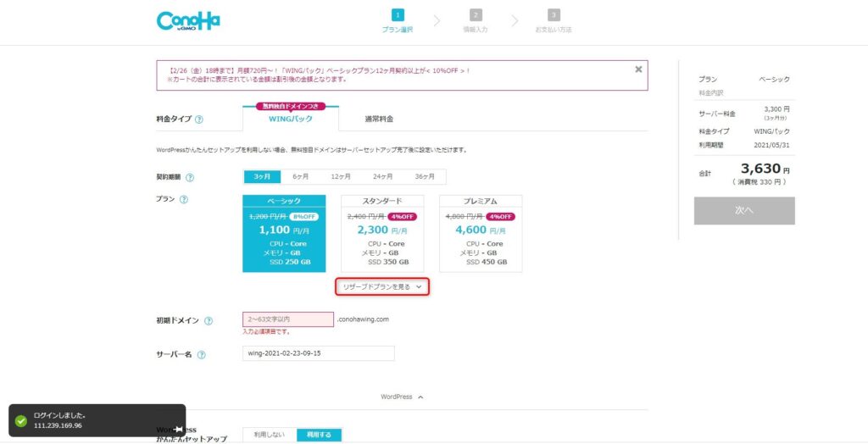The image size is (868, 444).
Task: Click the 3,630 円 total amount
Action: 765,169
